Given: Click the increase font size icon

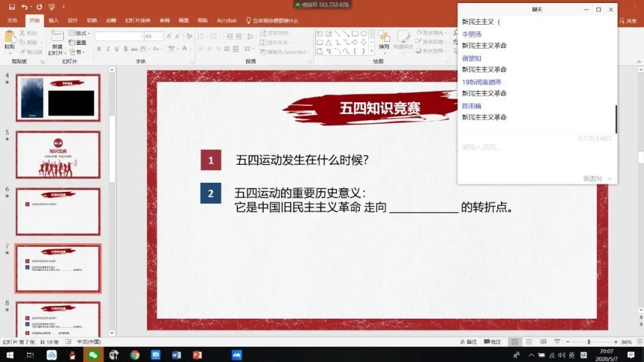Looking at the screenshot, I should (168, 36).
